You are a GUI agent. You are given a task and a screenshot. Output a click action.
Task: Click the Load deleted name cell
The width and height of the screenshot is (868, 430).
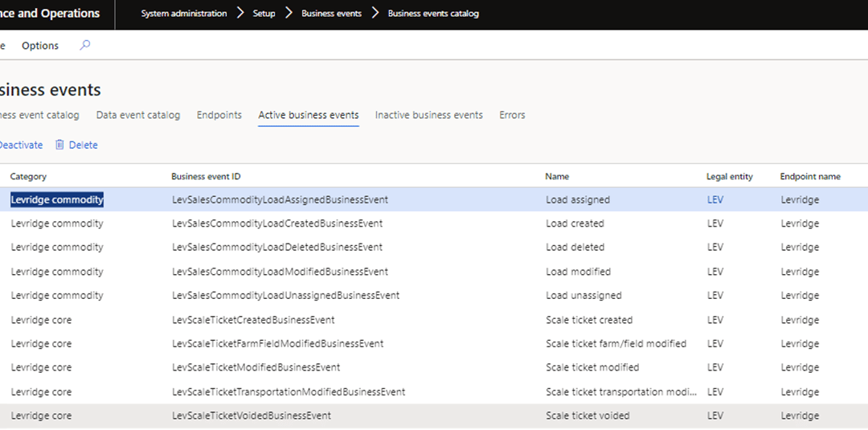pyautogui.click(x=575, y=247)
